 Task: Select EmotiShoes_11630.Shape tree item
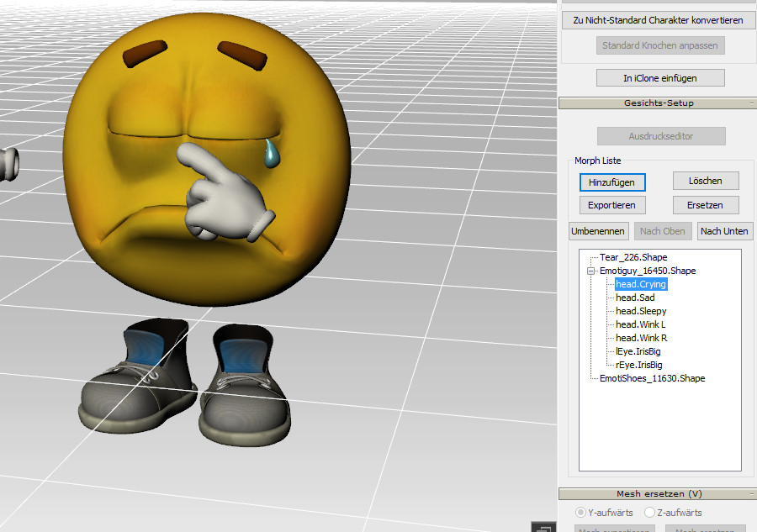click(652, 379)
